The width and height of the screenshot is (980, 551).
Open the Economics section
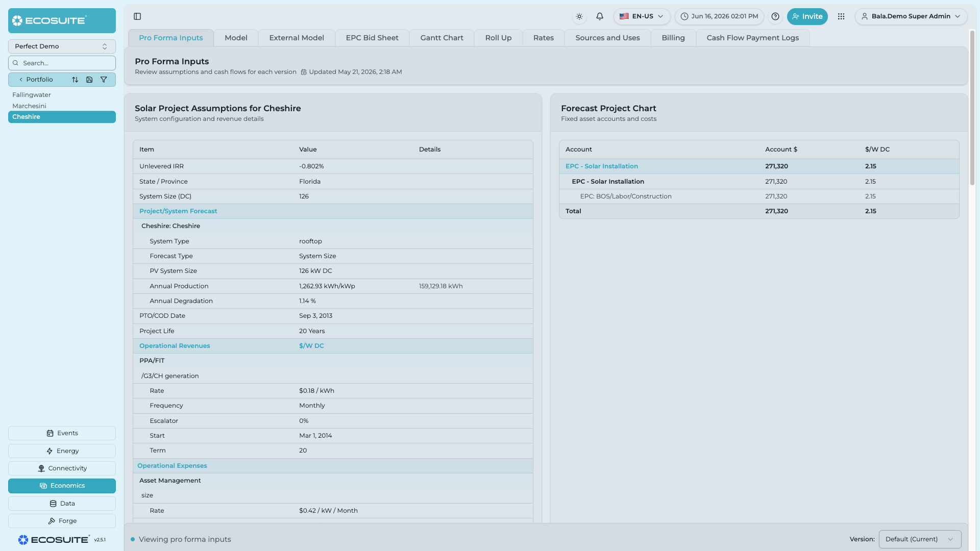[62, 486]
